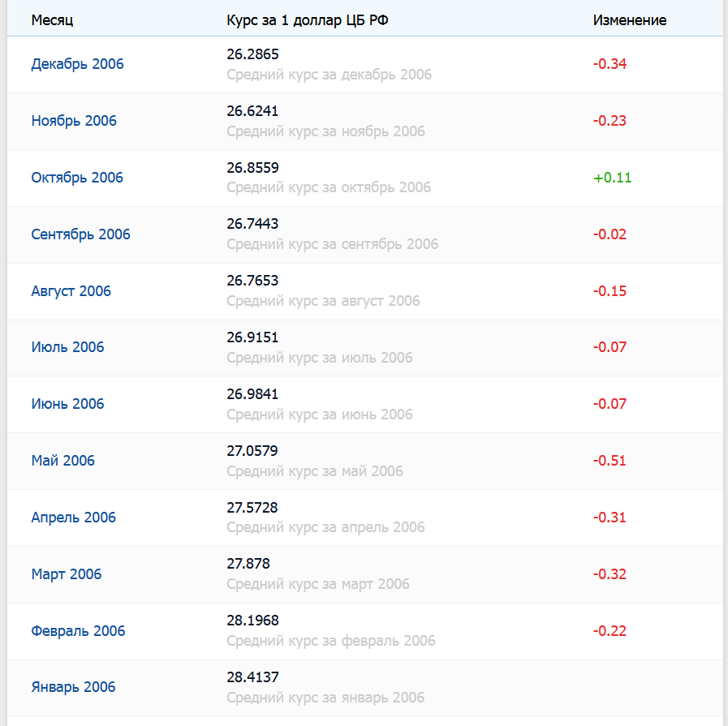Screen dimensions: 728x726
Task: Open the Июль 2006 month link
Action: [x=68, y=347]
